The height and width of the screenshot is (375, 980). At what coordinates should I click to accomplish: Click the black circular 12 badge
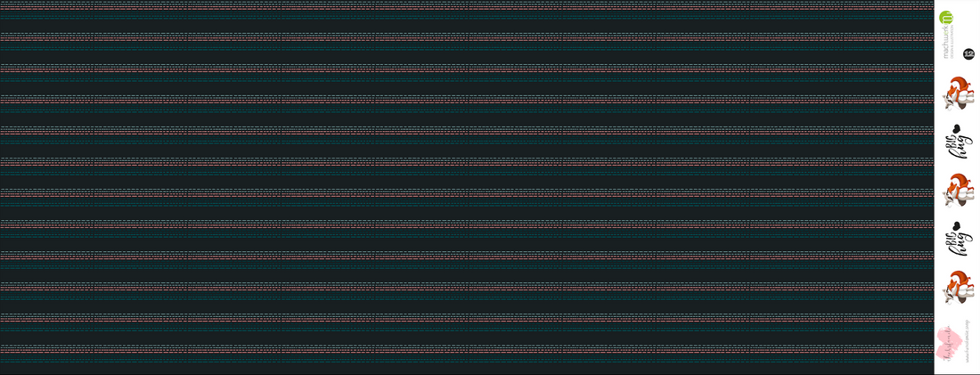pyautogui.click(x=968, y=53)
